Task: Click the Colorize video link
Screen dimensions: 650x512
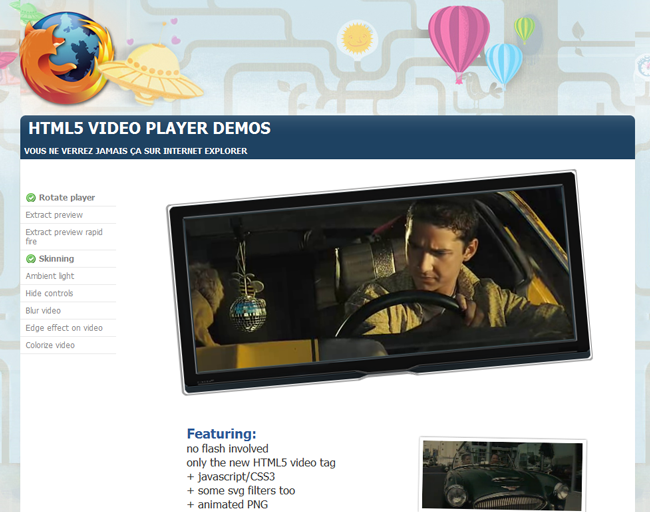Action: 50,345
